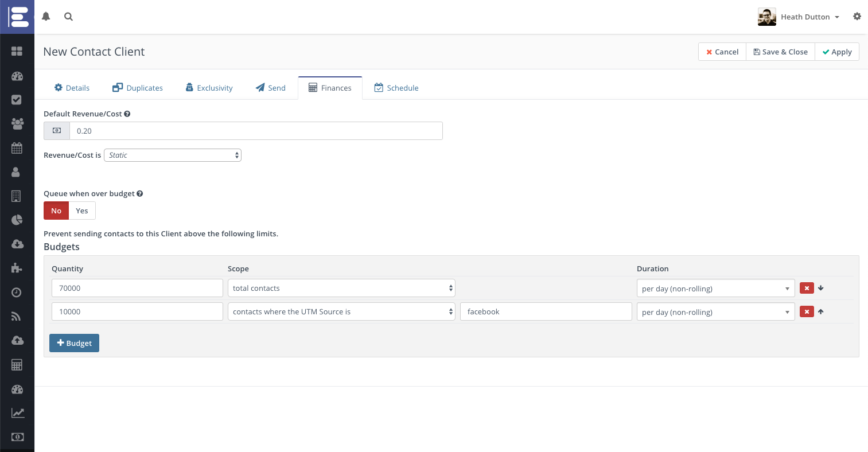Open the calendar sidebar icon

pyautogui.click(x=17, y=148)
